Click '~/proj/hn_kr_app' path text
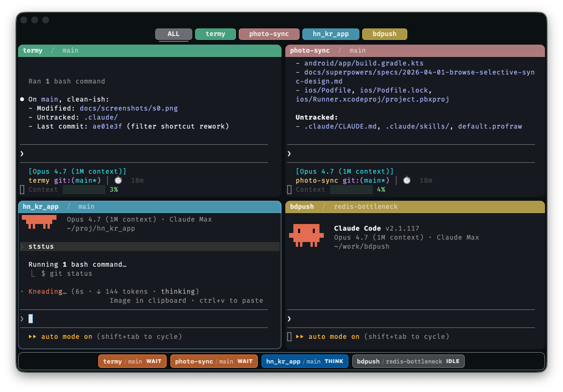563x392 pixels. [x=101, y=229]
